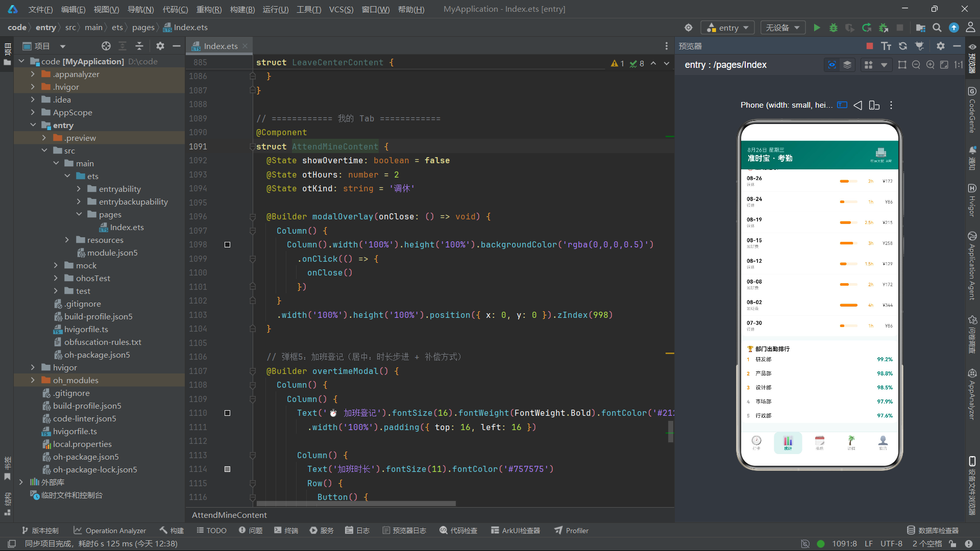Open previewer settings gear
Image resolution: width=980 pixels, height=551 pixels.
click(941, 46)
